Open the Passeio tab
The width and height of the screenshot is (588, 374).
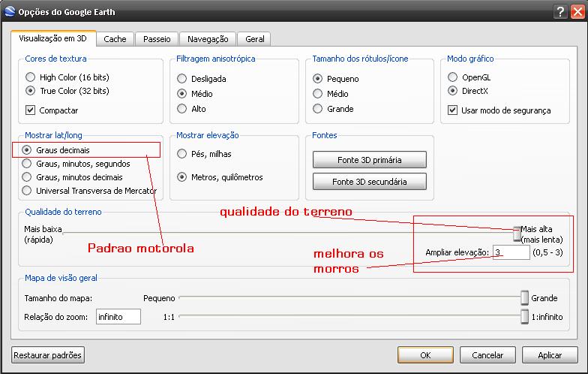point(157,39)
